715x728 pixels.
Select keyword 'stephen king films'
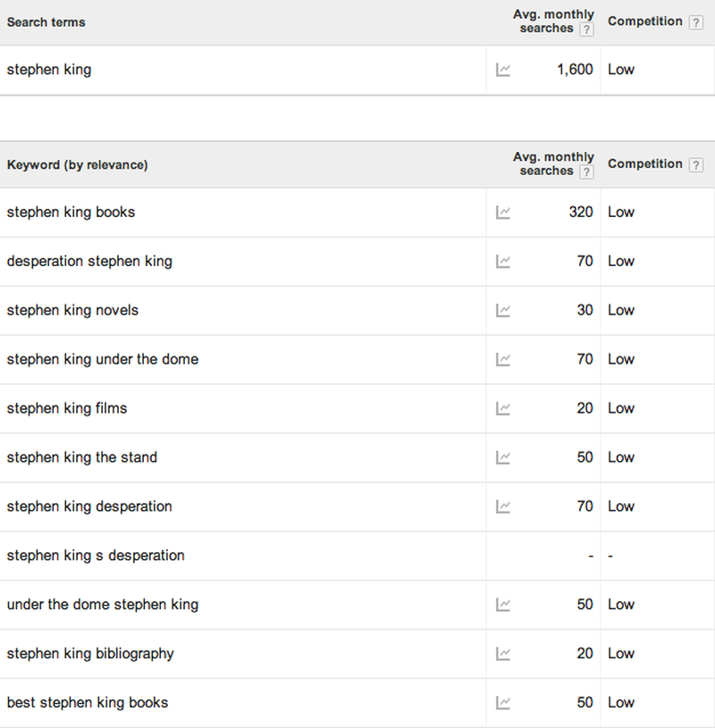coord(66,408)
